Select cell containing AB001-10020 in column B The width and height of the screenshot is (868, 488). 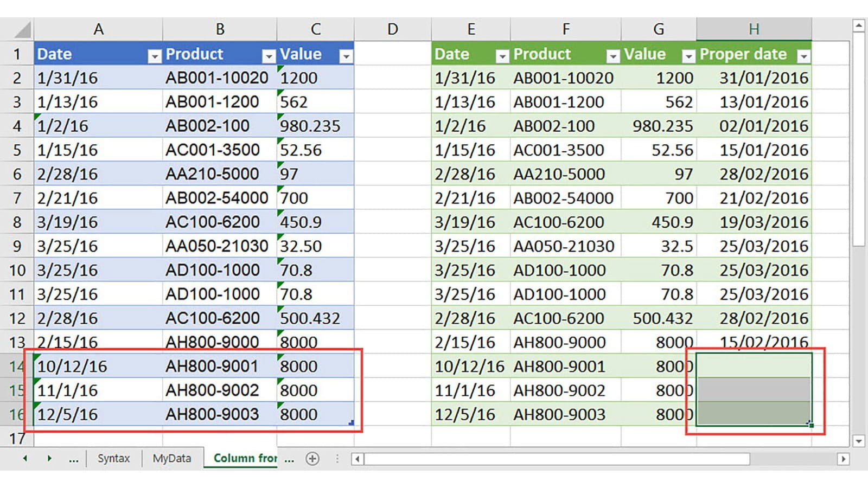pyautogui.click(x=217, y=78)
